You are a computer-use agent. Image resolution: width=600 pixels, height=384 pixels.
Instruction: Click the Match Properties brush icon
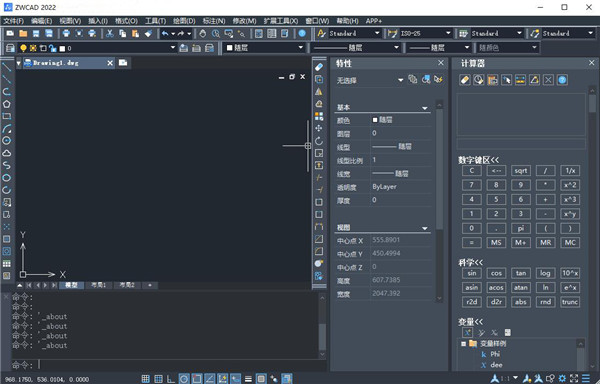coord(148,34)
